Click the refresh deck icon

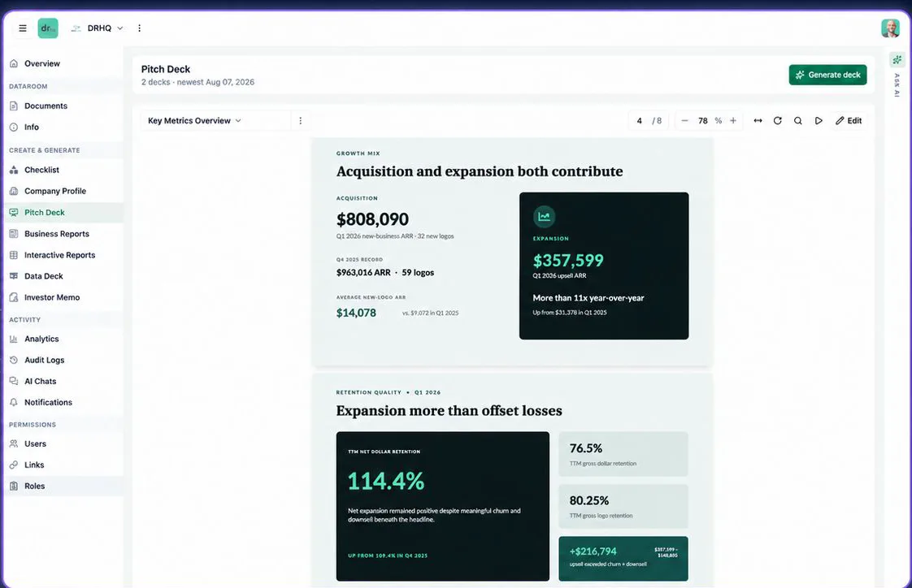click(778, 120)
